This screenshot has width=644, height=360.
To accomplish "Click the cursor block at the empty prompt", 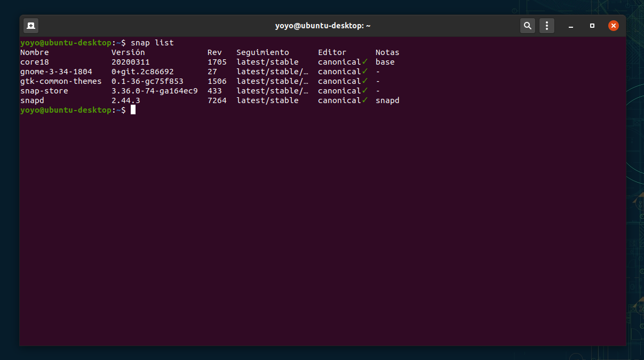I will [x=133, y=110].
